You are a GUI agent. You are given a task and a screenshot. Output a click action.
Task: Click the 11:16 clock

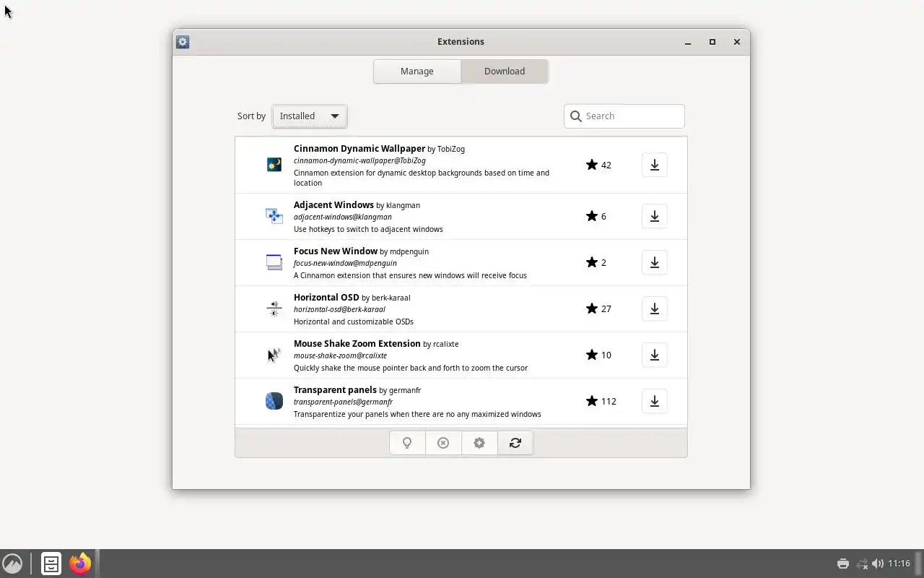899,564
